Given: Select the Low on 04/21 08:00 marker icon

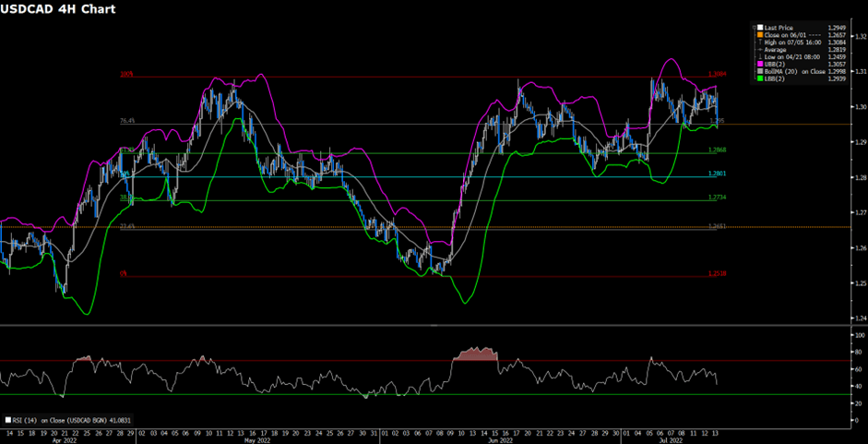Looking at the screenshot, I should pyautogui.click(x=758, y=57).
